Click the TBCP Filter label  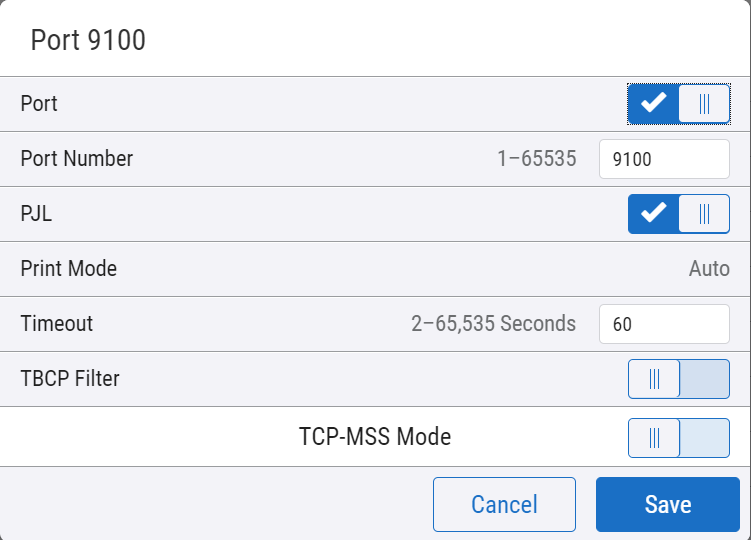click(x=70, y=379)
